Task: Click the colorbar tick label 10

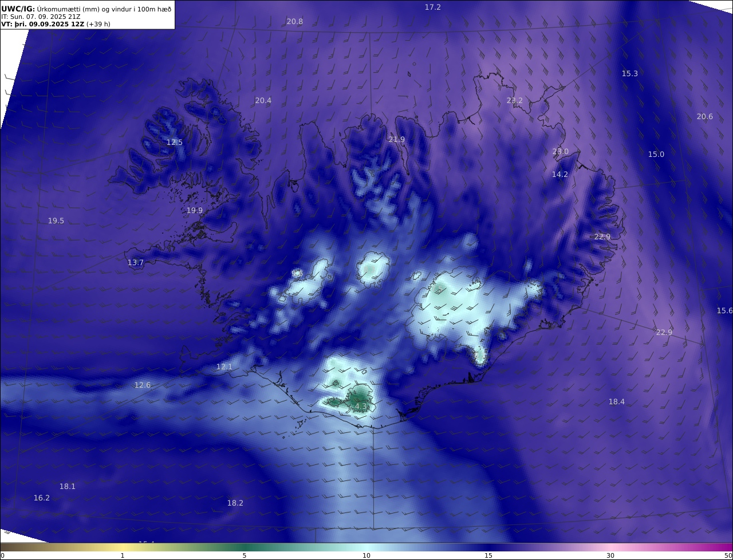Action: tap(366, 555)
